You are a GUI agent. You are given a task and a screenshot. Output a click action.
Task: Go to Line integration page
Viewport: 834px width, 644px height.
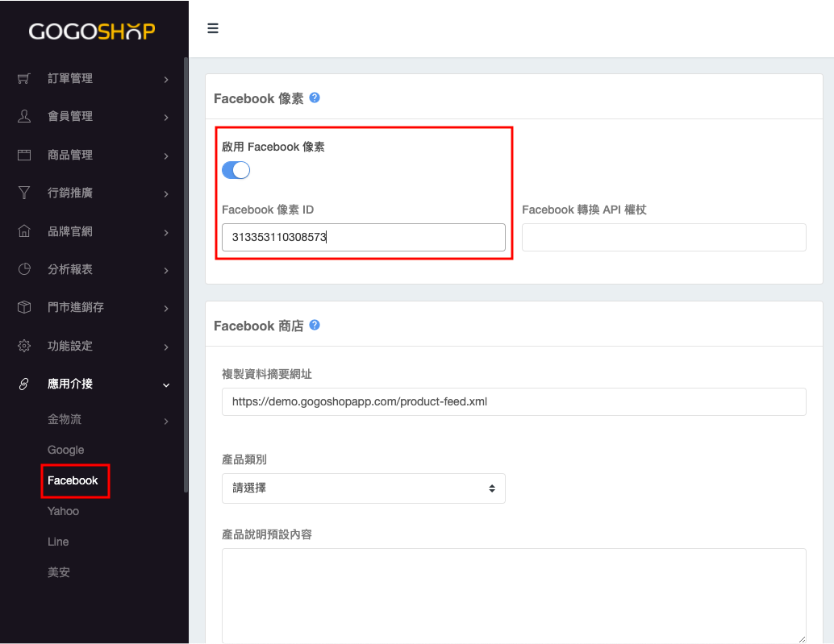click(x=58, y=542)
